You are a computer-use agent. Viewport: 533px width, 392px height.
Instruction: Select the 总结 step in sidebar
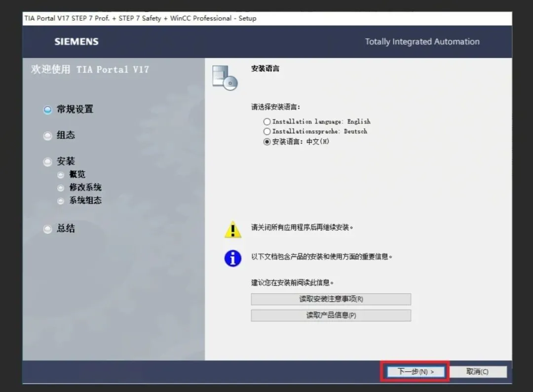tap(66, 228)
